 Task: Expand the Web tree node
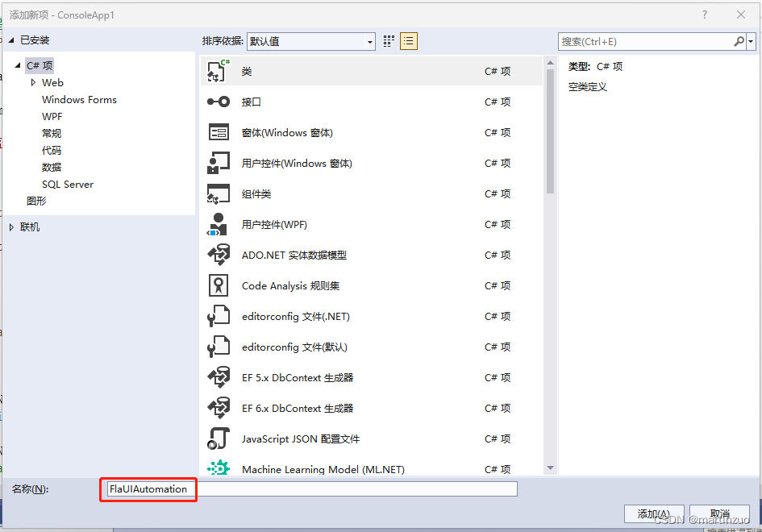click(x=33, y=82)
